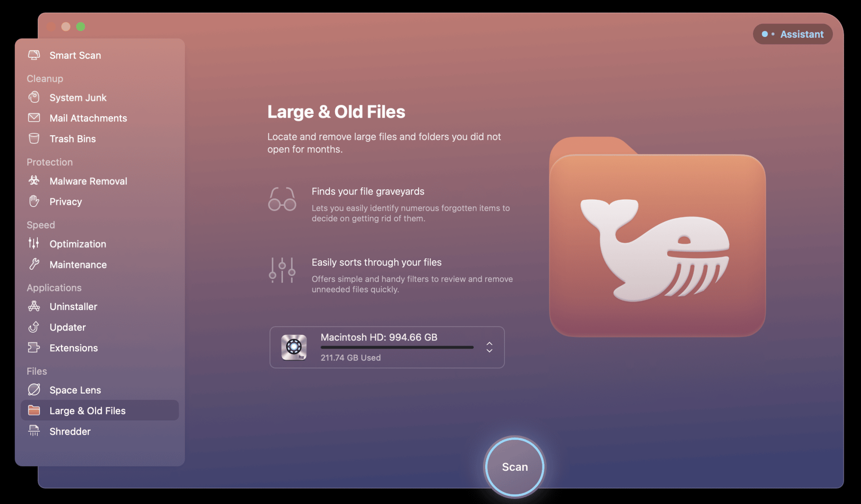The height and width of the screenshot is (504, 861).
Task: Click the Scan button
Action: tap(515, 467)
